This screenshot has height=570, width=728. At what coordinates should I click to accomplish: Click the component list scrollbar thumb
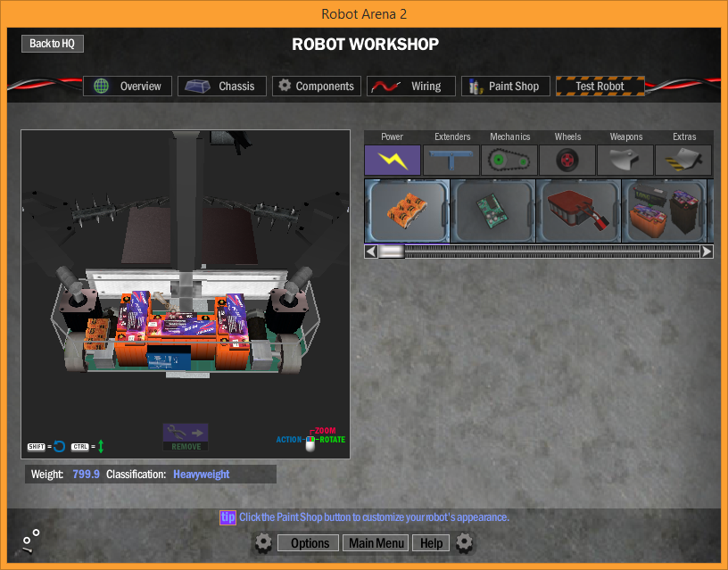point(392,252)
